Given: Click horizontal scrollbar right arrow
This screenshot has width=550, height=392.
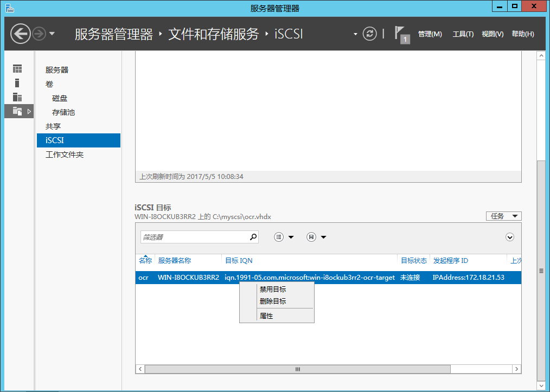Looking at the screenshot, I should (516, 369).
